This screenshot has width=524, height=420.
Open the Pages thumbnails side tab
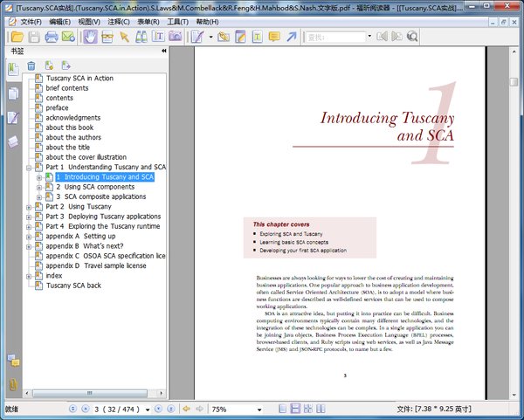(13, 94)
